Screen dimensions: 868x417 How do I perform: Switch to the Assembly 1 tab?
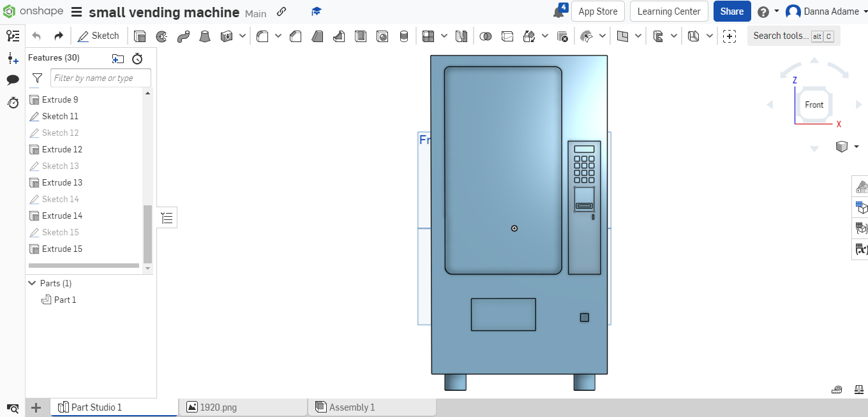click(x=351, y=407)
